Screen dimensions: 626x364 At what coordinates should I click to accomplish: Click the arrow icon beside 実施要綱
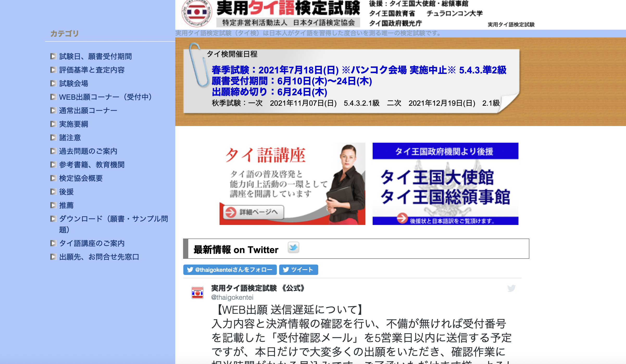tap(53, 124)
